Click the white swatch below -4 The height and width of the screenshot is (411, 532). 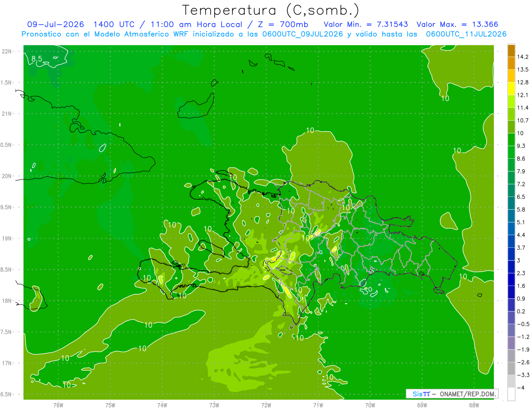(511, 394)
